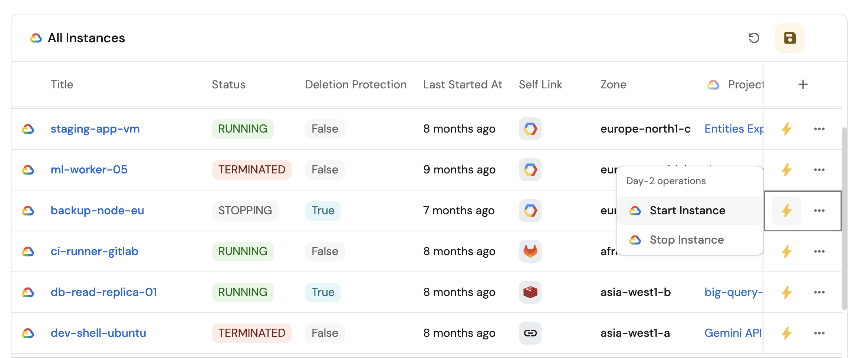Open the Redis self link for db-read-replica-01
Image resolution: width=868 pixels, height=358 pixels.
tap(530, 292)
